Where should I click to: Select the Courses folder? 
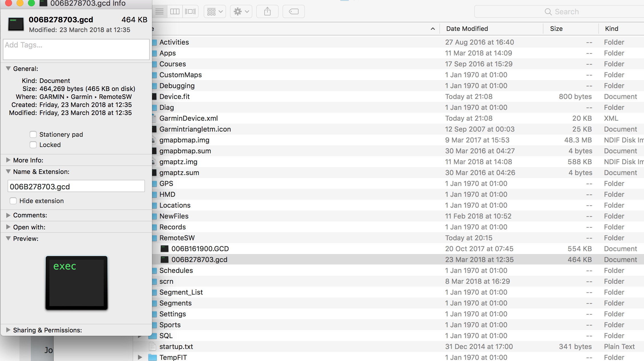[x=173, y=64]
